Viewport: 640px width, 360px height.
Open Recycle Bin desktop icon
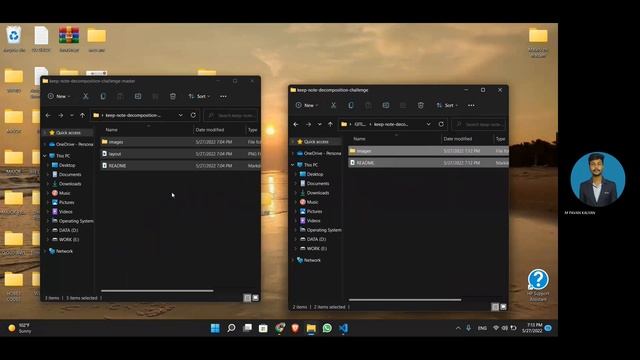pos(14,39)
